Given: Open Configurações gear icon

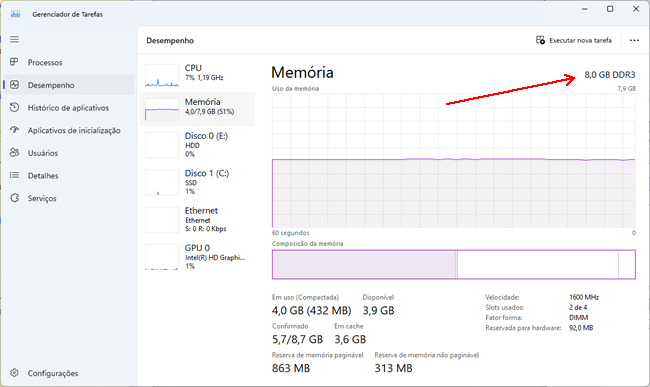Looking at the screenshot, I should coord(15,373).
